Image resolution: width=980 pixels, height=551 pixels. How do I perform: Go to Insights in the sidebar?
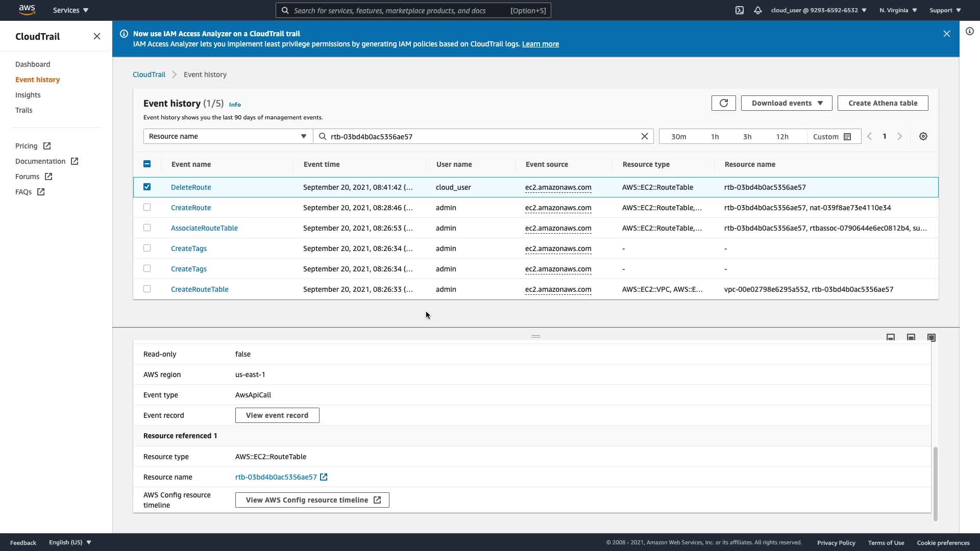[28, 95]
